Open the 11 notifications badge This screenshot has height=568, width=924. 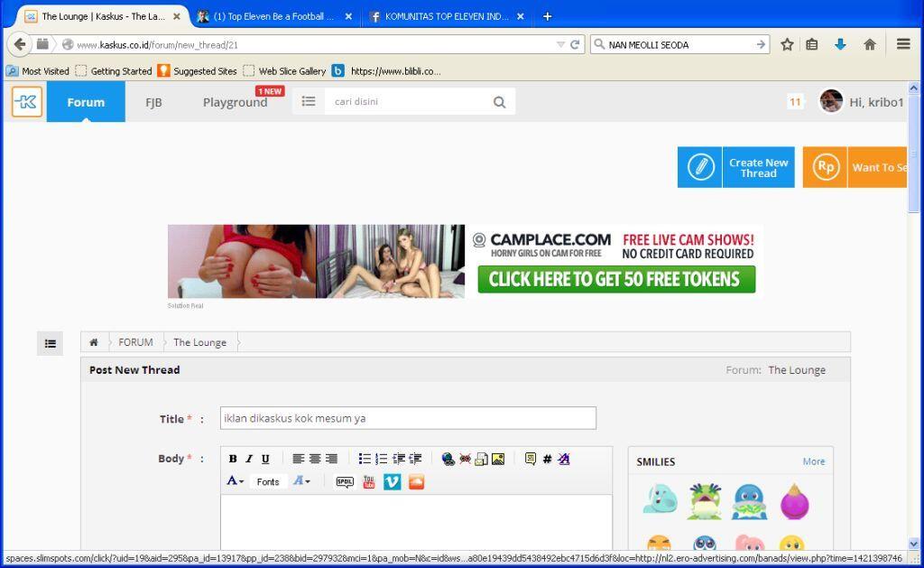click(x=795, y=102)
